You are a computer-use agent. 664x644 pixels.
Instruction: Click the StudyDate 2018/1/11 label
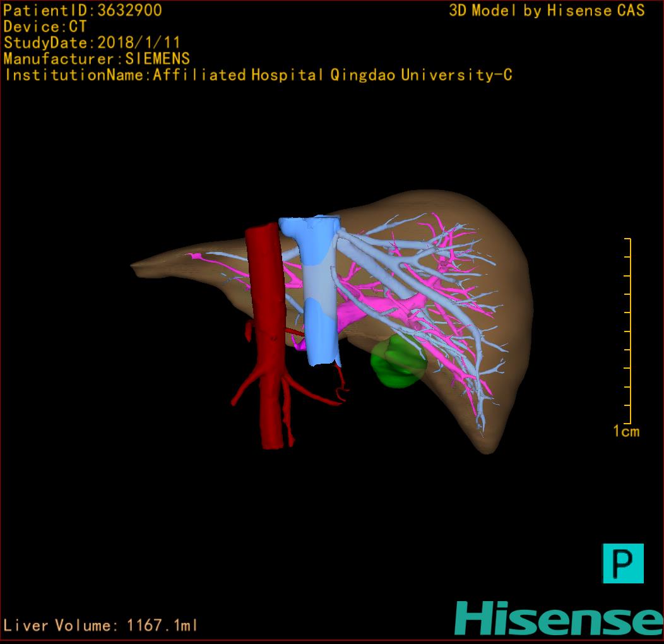[x=92, y=43]
